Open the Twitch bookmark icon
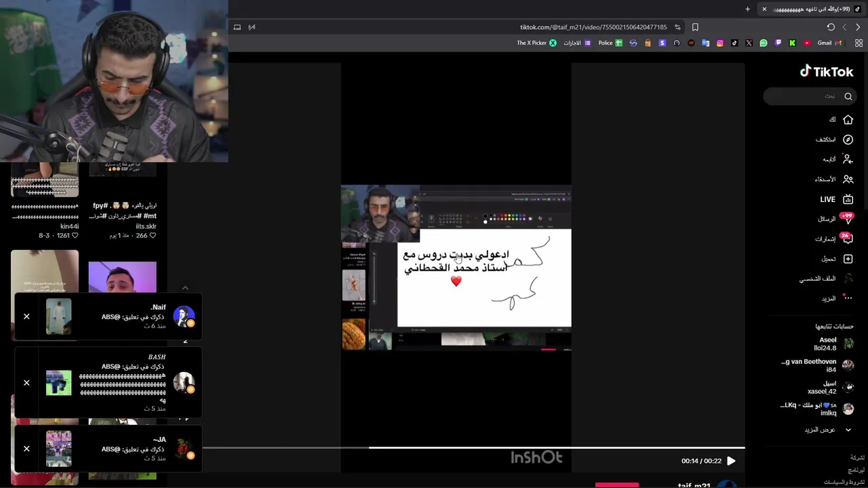The height and width of the screenshot is (488, 868). pyautogui.click(x=778, y=43)
